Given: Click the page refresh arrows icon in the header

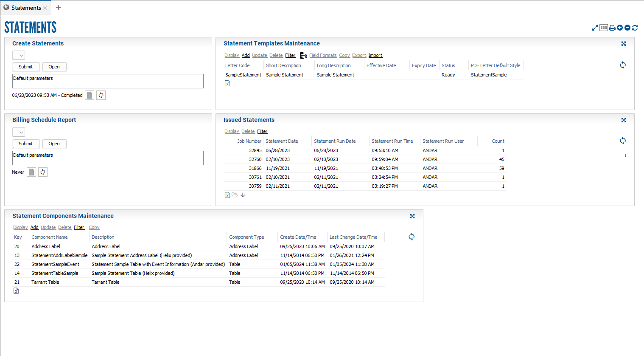Looking at the screenshot, I should pos(635,28).
